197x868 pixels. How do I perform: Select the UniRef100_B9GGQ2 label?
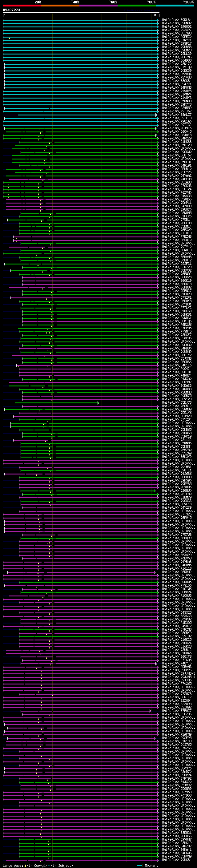pyautogui.click(x=176, y=26)
